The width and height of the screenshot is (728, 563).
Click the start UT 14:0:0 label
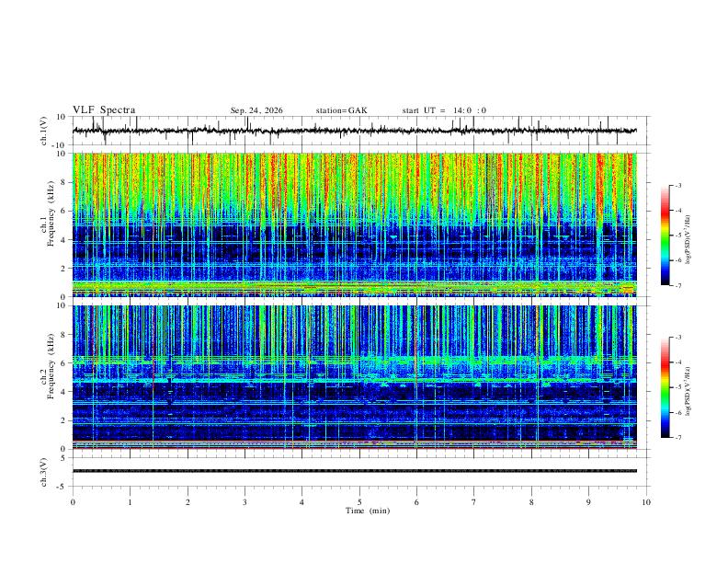[x=444, y=110]
